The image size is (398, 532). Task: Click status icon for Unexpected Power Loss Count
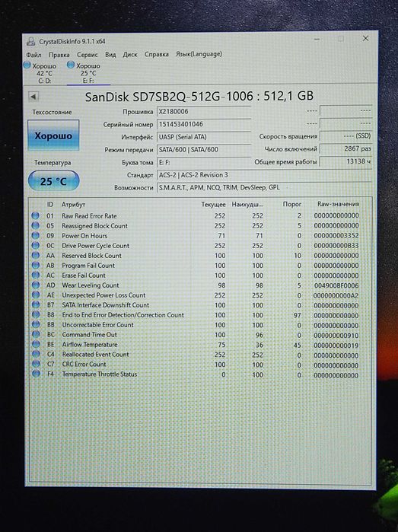pyautogui.click(x=35, y=295)
